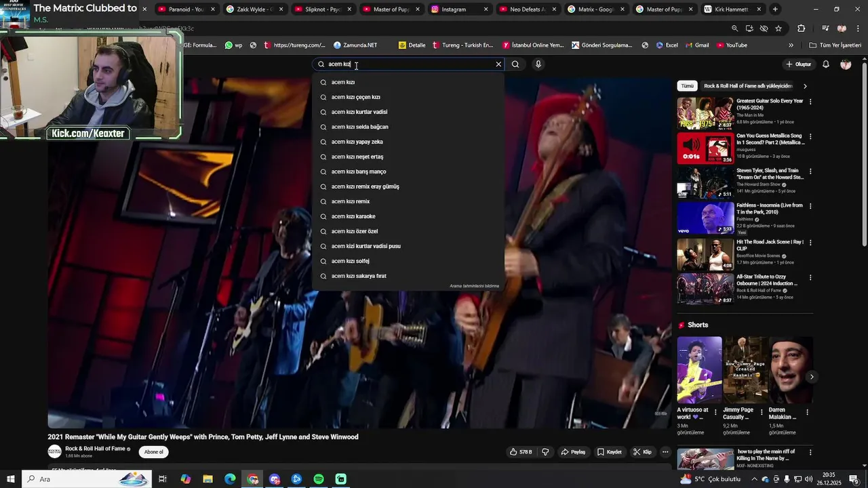The height and width of the screenshot is (488, 868).
Task: Click the Oluştur create button
Action: click(x=799, y=64)
